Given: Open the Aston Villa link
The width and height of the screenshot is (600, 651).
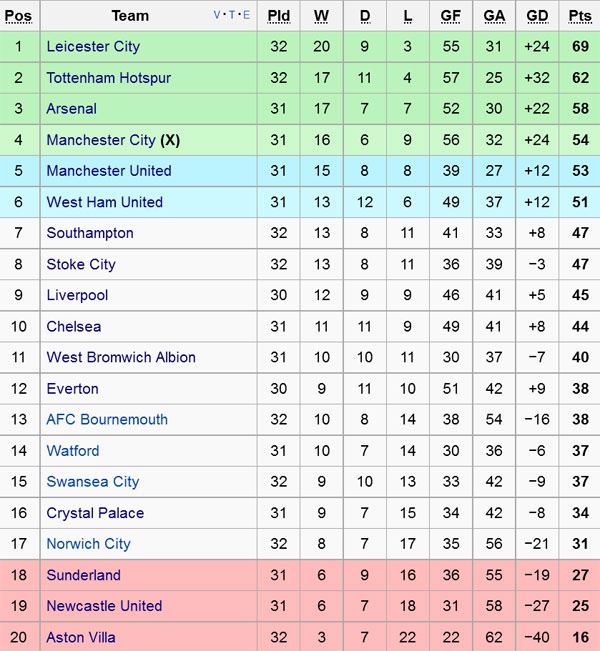Looking at the screenshot, I should [80, 637].
